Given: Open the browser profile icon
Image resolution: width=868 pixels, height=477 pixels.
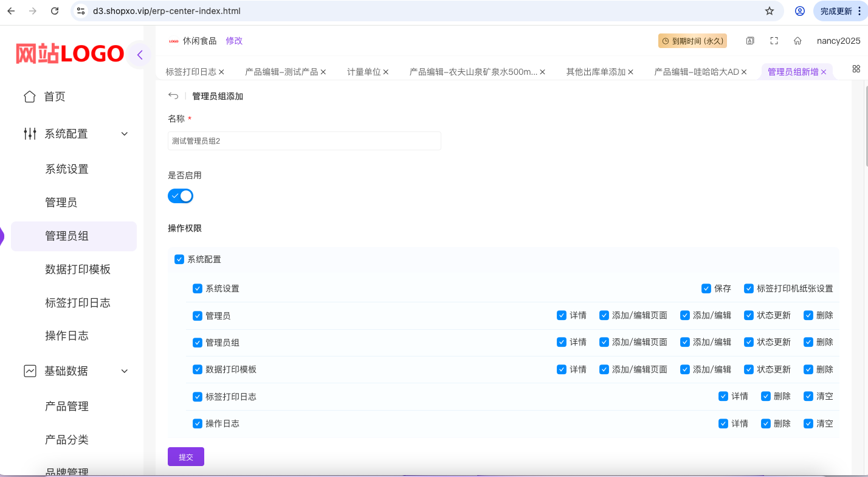Looking at the screenshot, I should point(800,11).
